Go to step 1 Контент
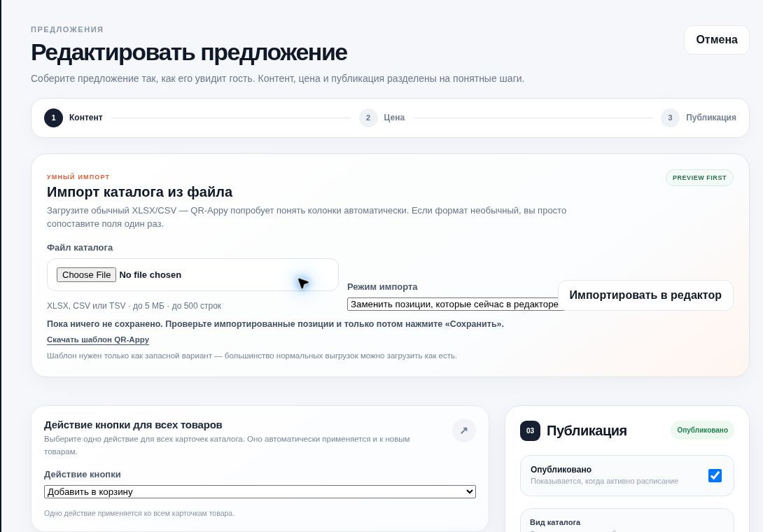Image resolution: width=763 pixels, height=532 pixels. [73, 118]
